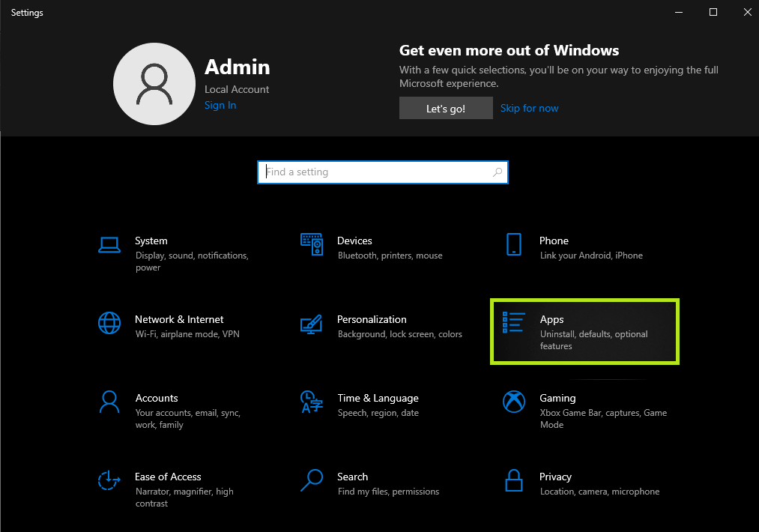759x532 pixels.
Task: Click 'Display, sound, notifications, power' description
Action: [192, 262]
